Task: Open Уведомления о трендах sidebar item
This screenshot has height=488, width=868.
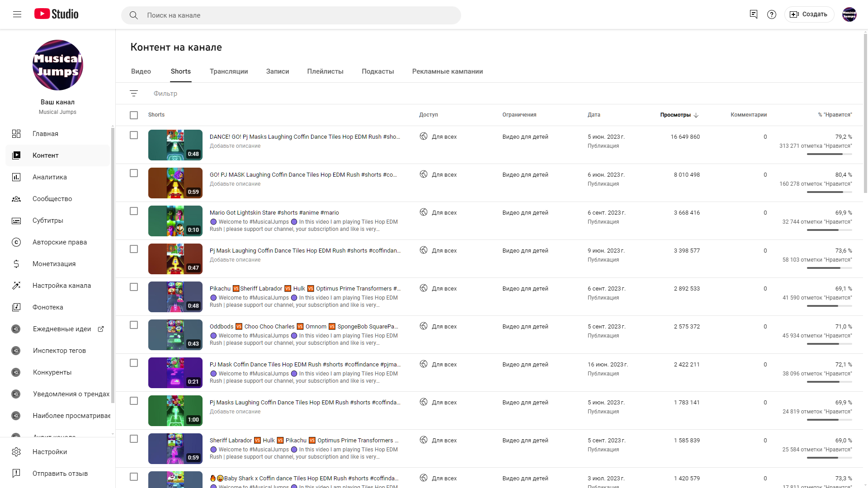Action: [58, 394]
